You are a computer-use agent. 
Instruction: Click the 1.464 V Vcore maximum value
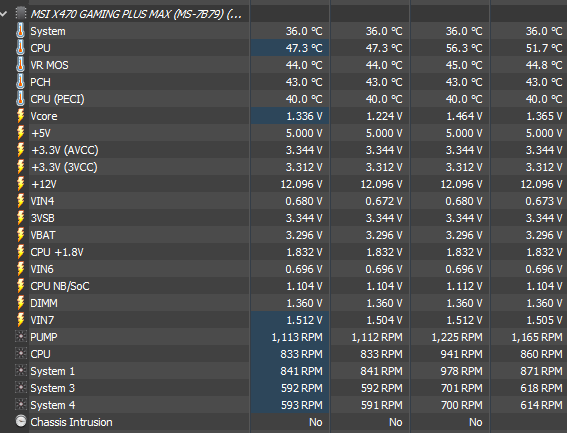pos(464,116)
